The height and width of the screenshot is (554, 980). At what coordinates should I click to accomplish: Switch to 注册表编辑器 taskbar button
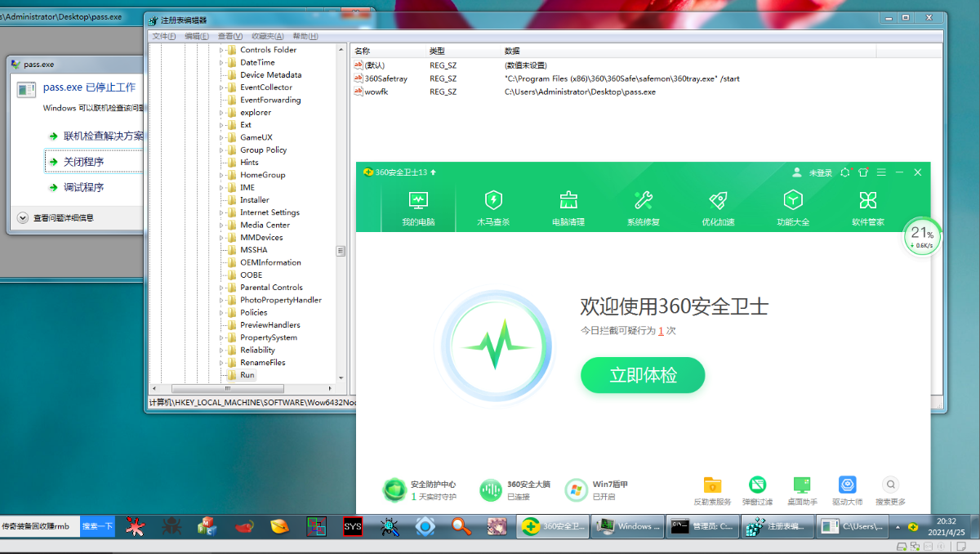point(778,526)
